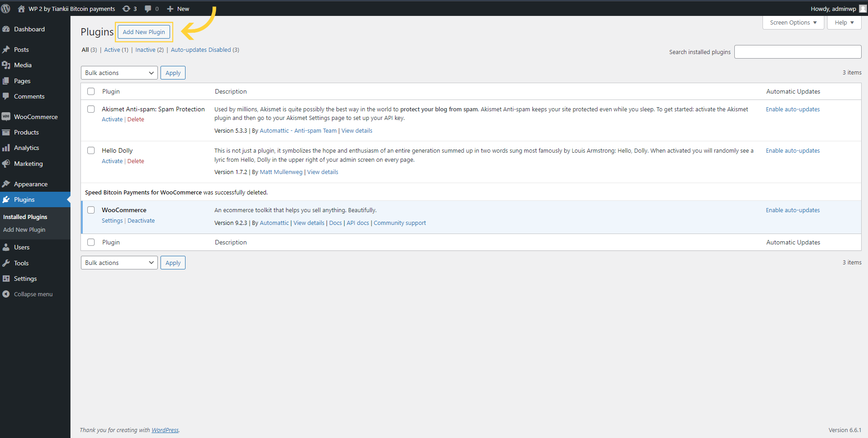868x438 pixels.
Task: Delete the Hello Dolly plugin
Action: pyautogui.click(x=135, y=161)
